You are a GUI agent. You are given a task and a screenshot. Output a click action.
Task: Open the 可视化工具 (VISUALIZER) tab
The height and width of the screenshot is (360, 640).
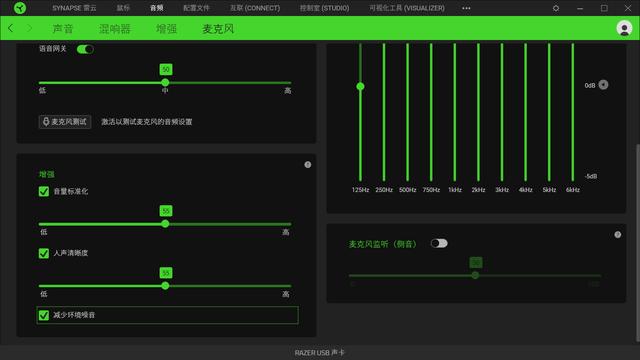(407, 8)
